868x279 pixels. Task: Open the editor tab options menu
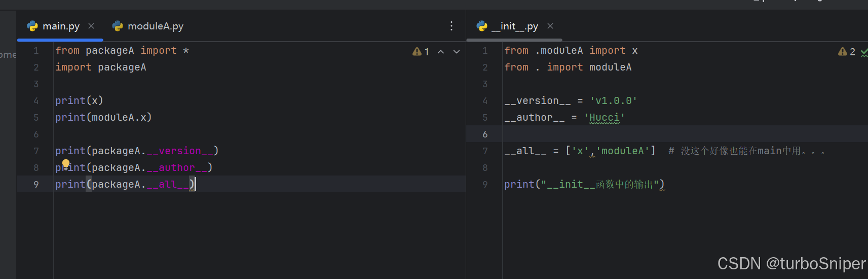tap(451, 26)
